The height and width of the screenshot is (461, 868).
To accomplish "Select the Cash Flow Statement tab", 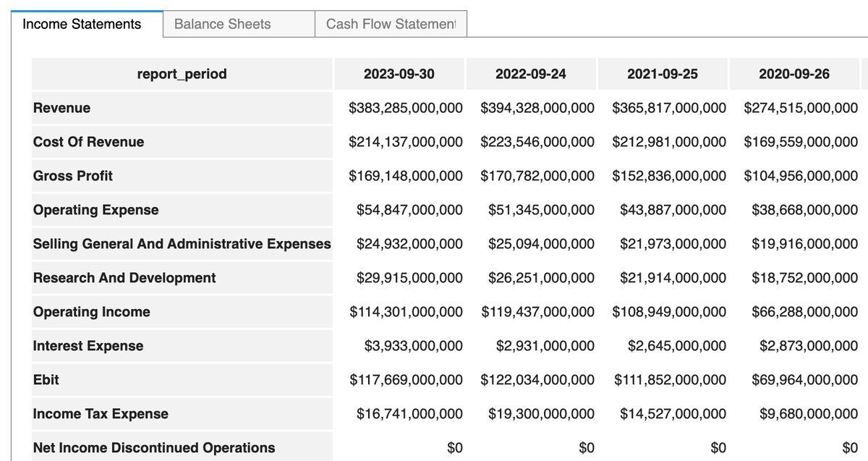I will point(391,24).
